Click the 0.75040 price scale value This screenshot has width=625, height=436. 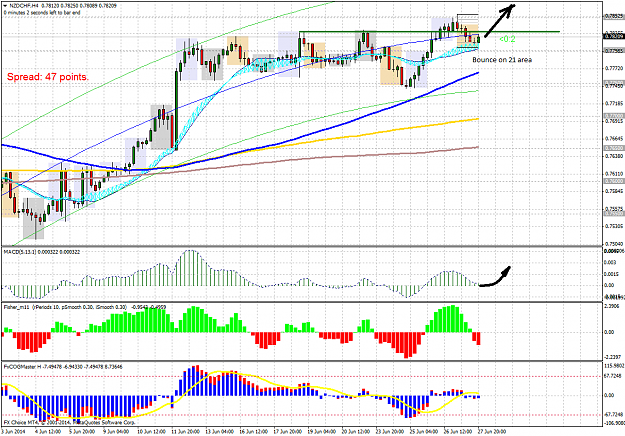[614, 244]
